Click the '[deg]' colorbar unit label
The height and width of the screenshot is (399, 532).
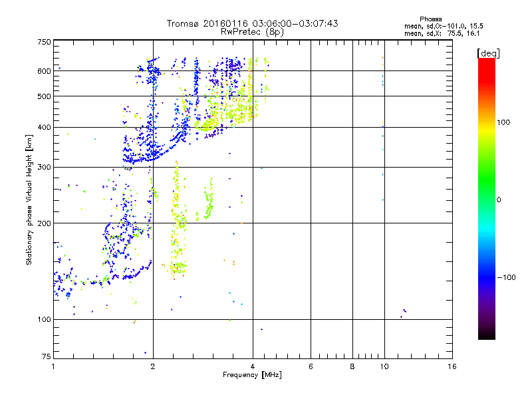coord(488,53)
